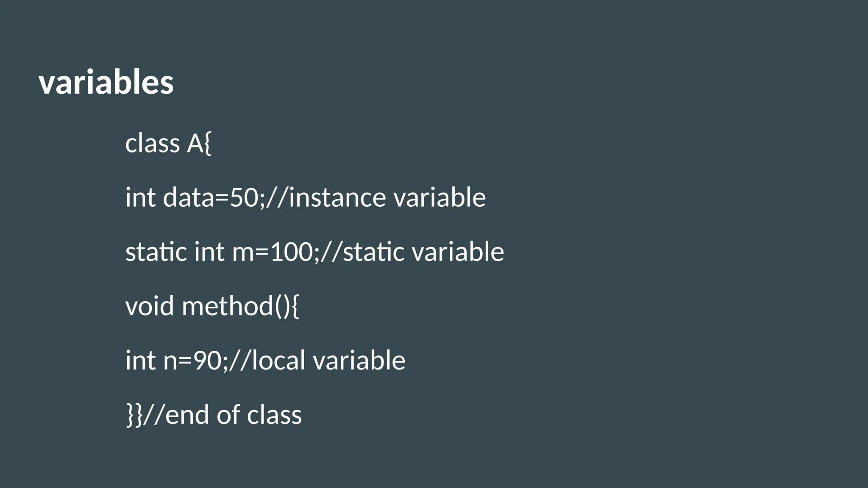Click the "static" keyword before "int m"

(156, 252)
